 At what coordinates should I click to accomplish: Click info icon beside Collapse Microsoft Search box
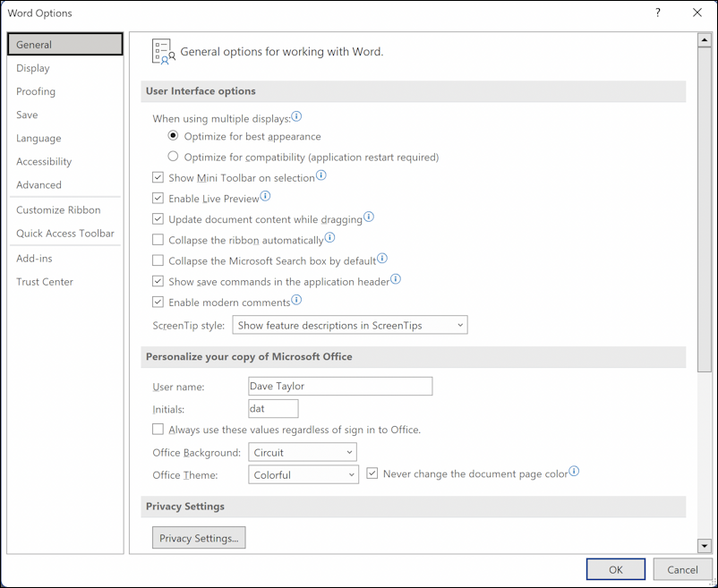[x=382, y=259]
